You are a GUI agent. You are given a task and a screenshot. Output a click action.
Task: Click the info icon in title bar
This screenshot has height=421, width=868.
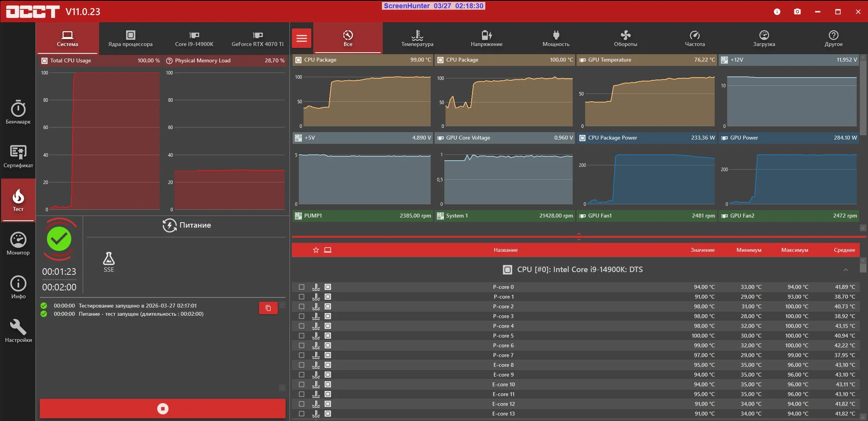(x=777, y=12)
